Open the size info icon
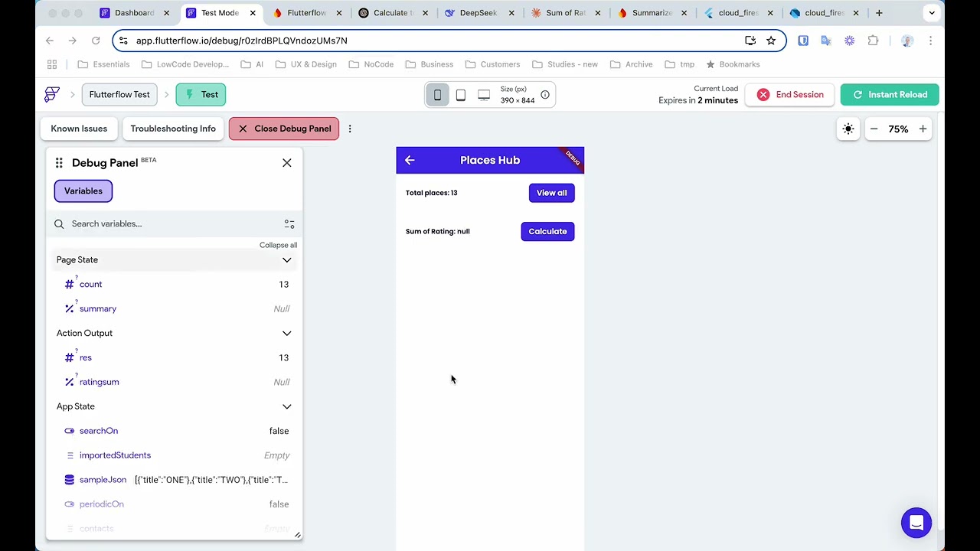This screenshot has width=980, height=551. coord(545,95)
